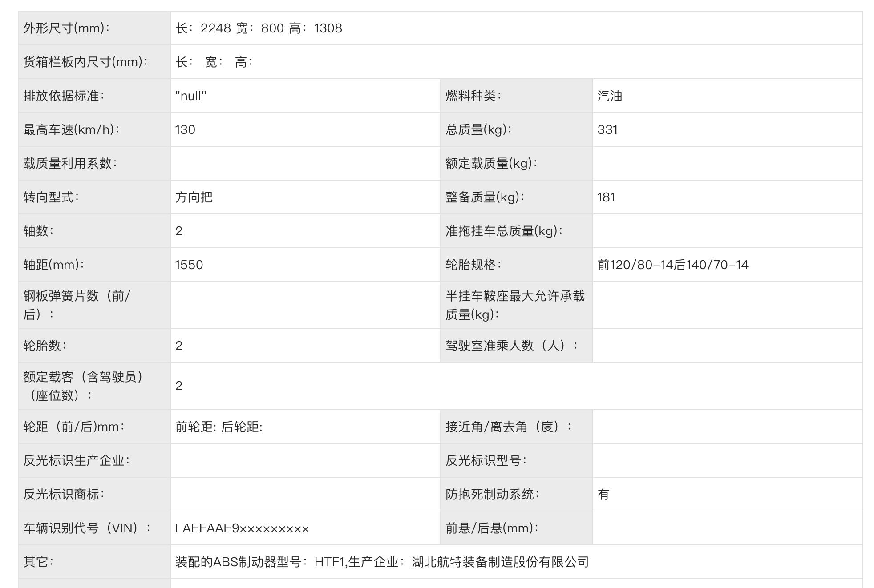The image size is (874, 588).
Task: Click the 前轮距: 后轮距: cell text
Action: click(x=219, y=427)
